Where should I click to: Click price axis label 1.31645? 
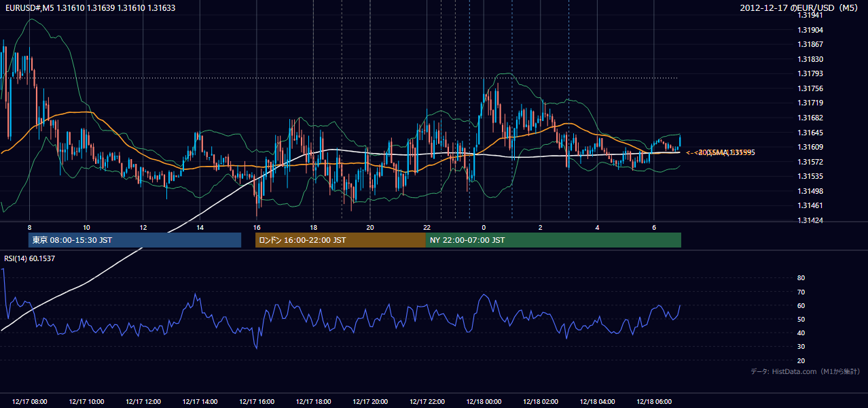pyautogui.click(x=811, y=133)
